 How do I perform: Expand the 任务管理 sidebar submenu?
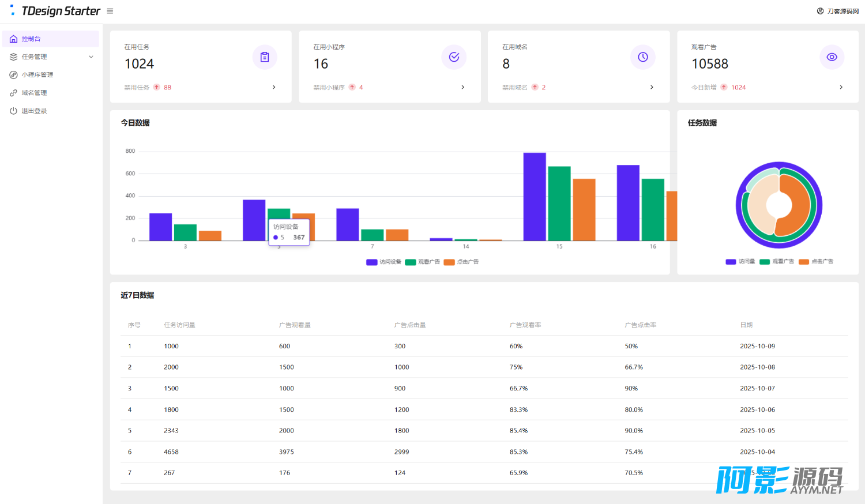91,57
